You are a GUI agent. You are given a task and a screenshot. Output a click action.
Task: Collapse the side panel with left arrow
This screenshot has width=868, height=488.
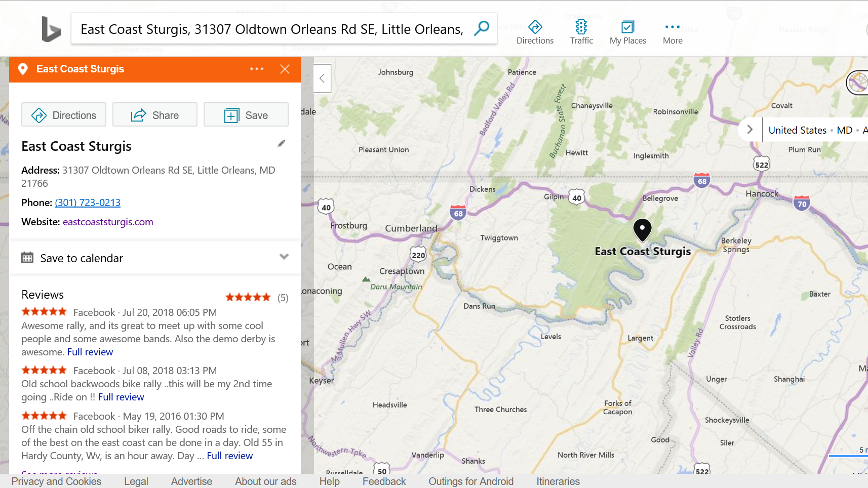(x=322, y=78)
